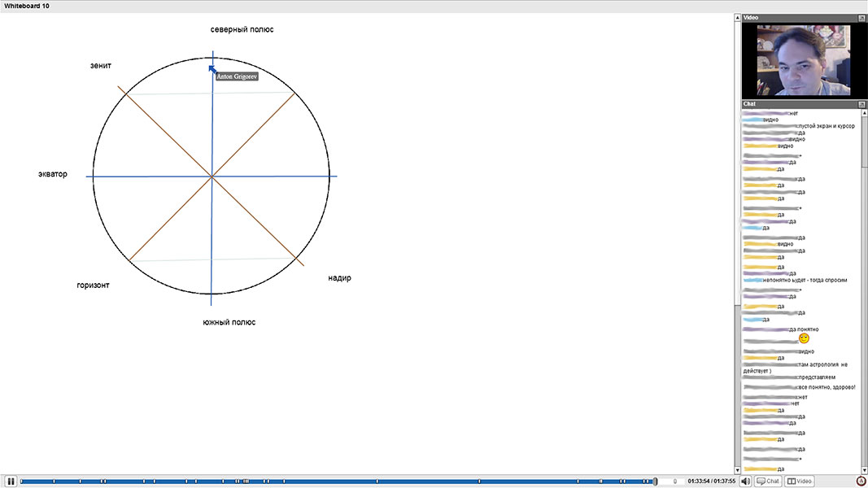Viewport: 868px width, 488px height.
Task: Pause the recording playback
Action: [11, 481]
